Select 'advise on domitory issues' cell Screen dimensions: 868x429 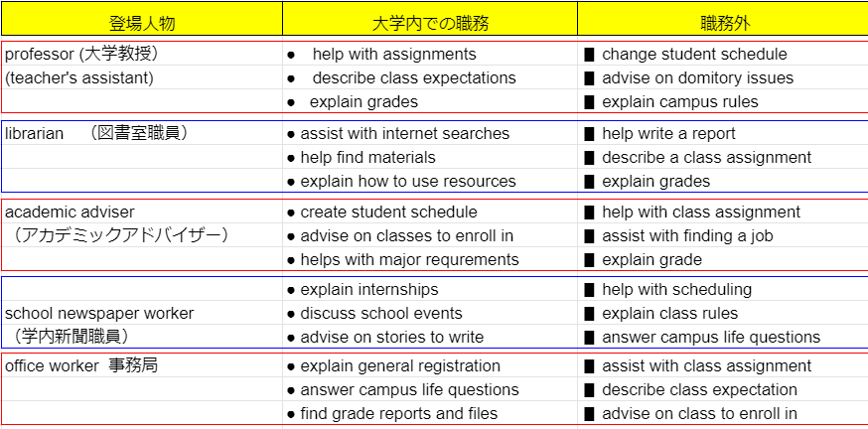[x=723, y=77]
